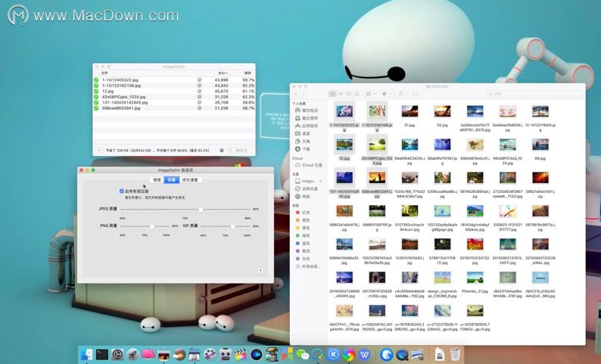Select the 137-140425142945.jpg row in ImageOptim
The image size is (601, 364).
click(174, 103)
